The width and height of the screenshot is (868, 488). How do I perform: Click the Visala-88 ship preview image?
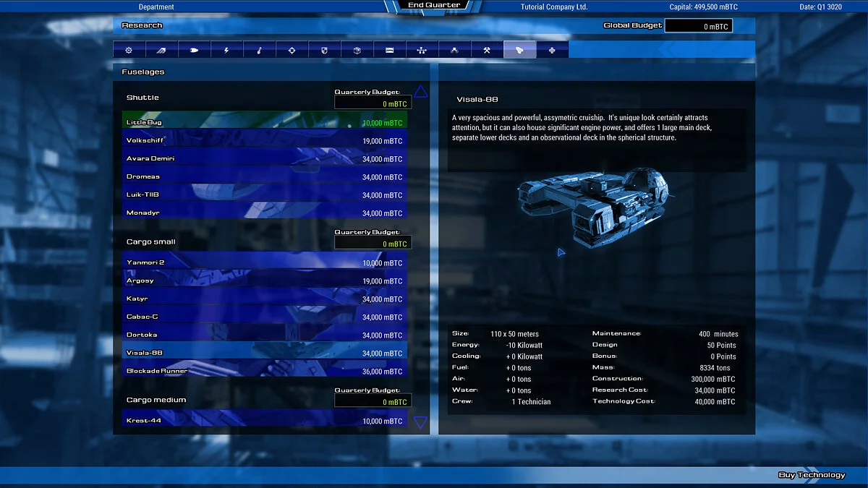pyautogui.click(x=592, y=201)
